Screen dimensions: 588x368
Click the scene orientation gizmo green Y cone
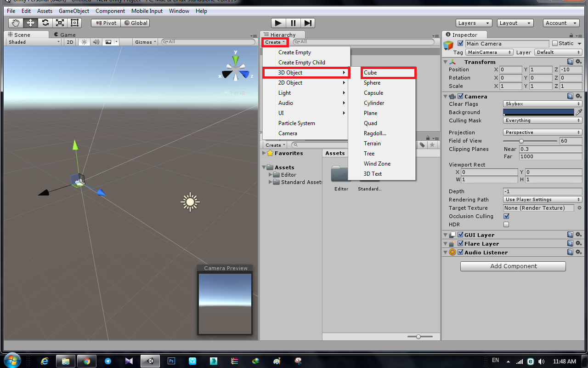[236, 59]
